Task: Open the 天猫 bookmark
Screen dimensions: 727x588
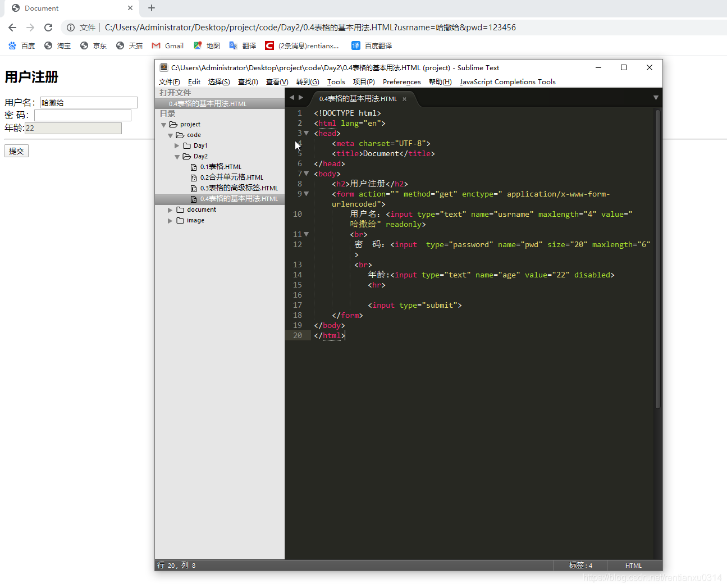Action: (130, 45)
